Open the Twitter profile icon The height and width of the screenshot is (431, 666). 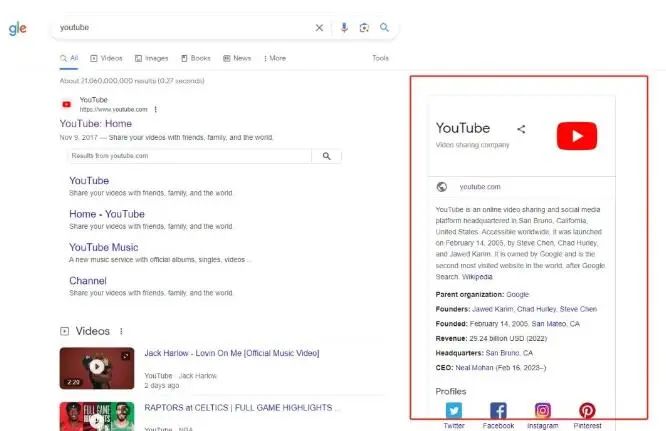454,411
